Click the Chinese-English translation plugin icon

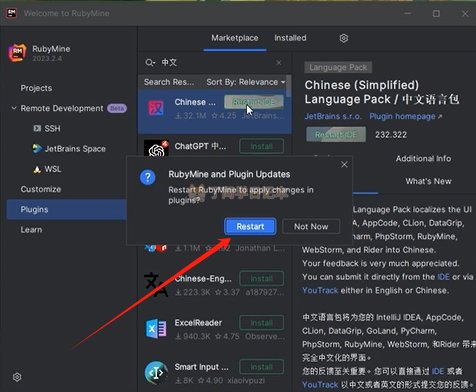tap(156, 284)
